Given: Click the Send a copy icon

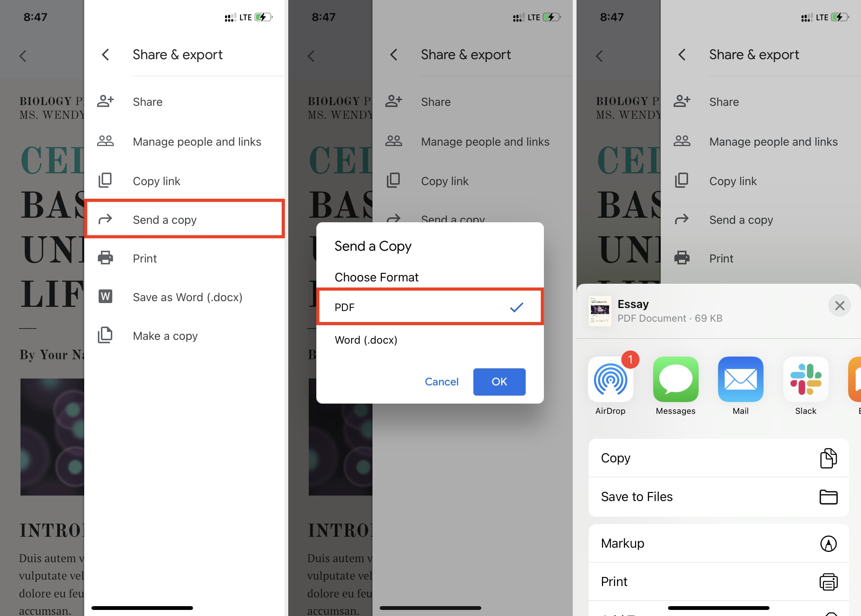Looking at the screenshot, I should point(105,218).
